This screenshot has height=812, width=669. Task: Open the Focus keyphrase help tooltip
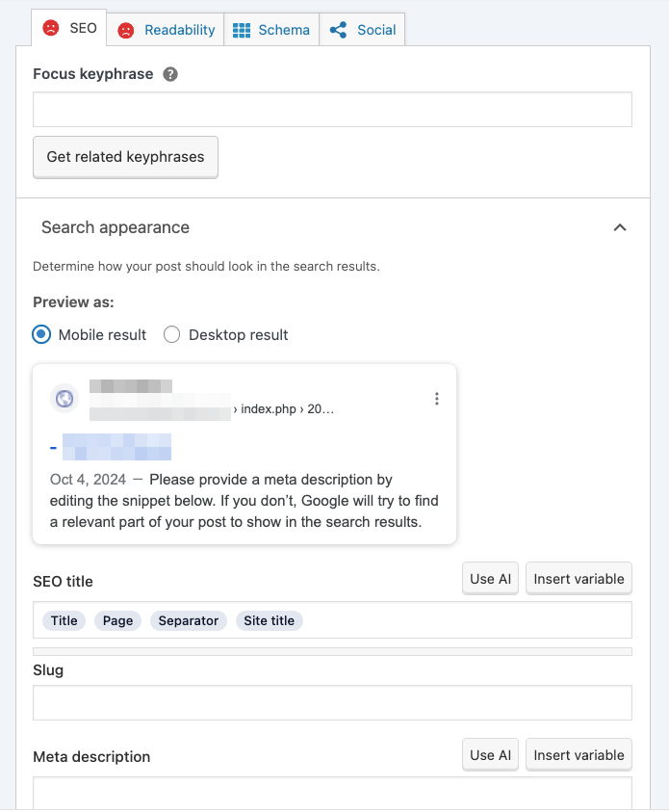point(169,73)
